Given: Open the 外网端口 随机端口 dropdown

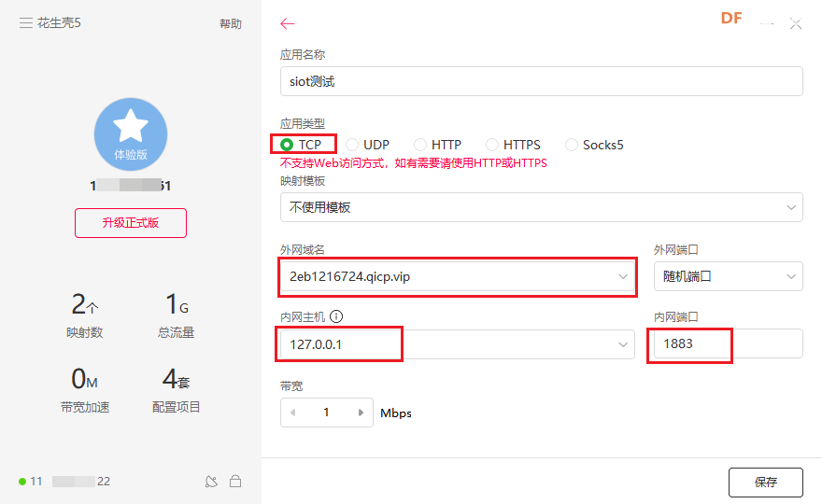Looking at the screenshot, I should pos(728,276).
